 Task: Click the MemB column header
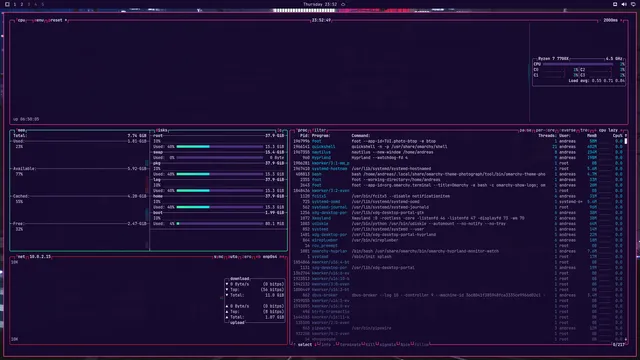point(592,136)
